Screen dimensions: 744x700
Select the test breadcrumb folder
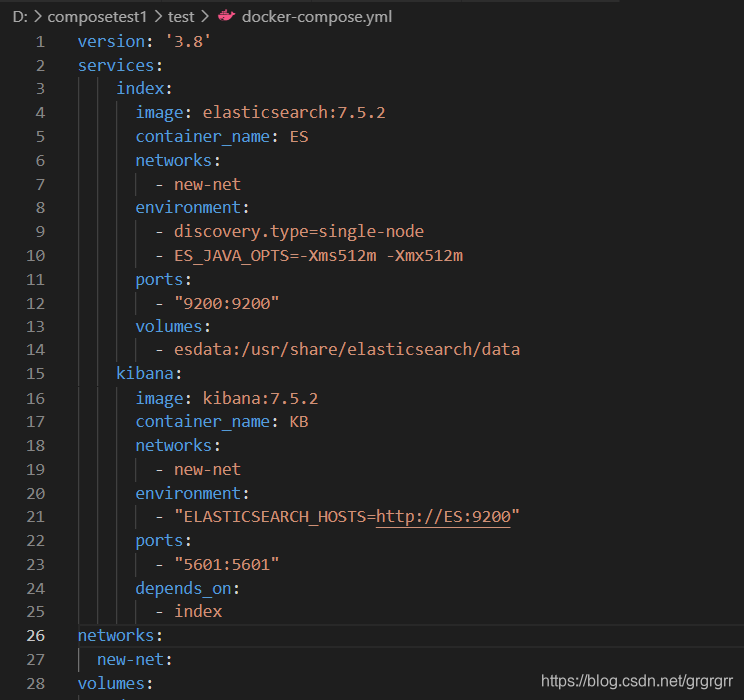pyautogui.click(x=181, y=17)
